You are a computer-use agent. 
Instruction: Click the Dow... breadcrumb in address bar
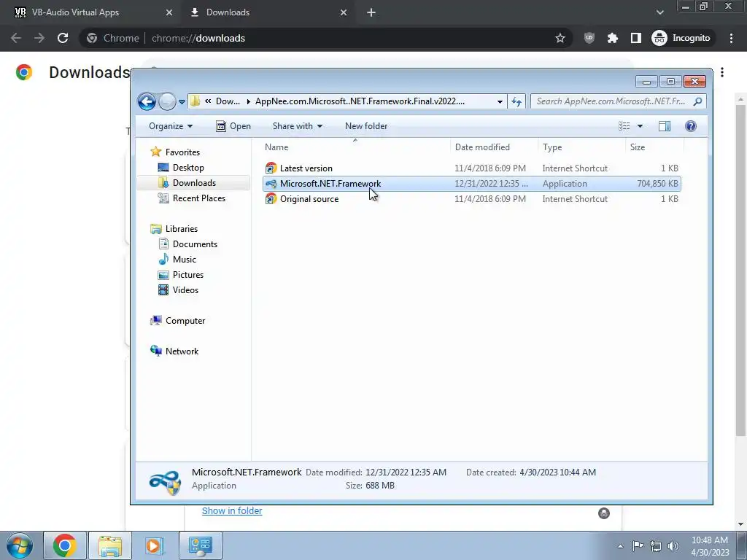(x=228, y=101)
